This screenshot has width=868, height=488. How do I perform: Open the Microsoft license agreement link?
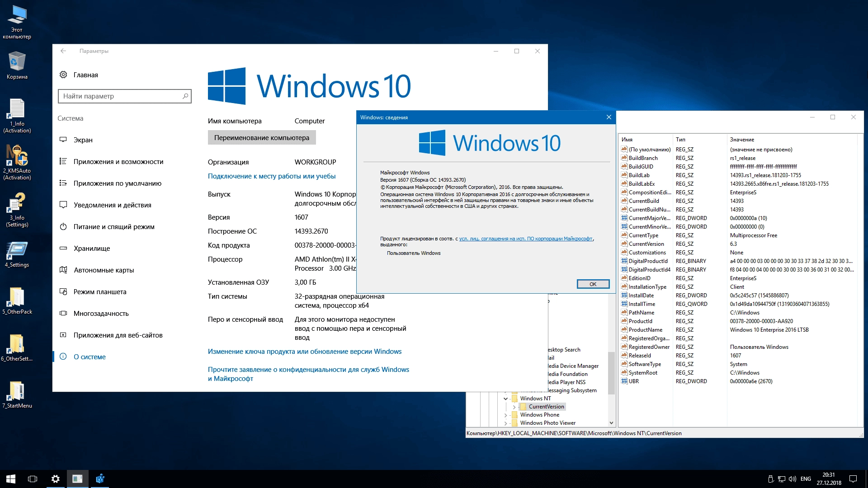[x=526, y=239]
